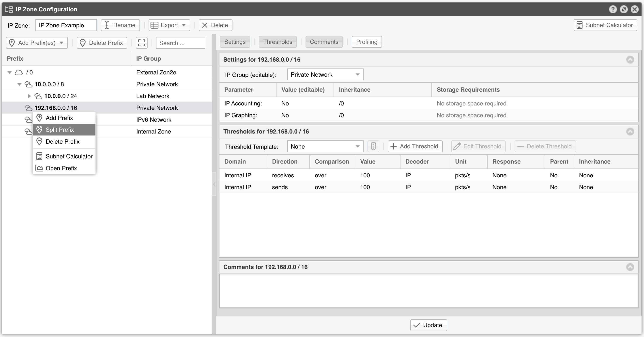
Task: Choose Split Prefix from the context menu
Action: pyautogui.click(x=64, y=130)
